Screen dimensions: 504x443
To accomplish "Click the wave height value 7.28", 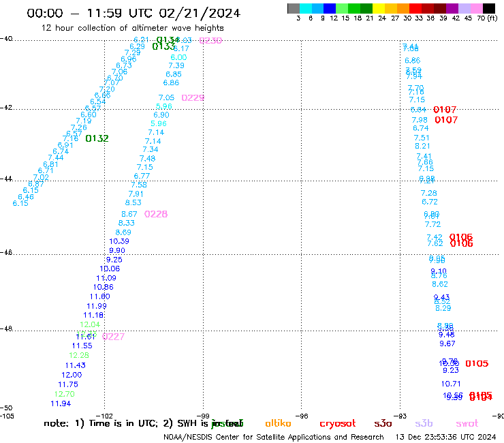I will (x=429, y=193).
